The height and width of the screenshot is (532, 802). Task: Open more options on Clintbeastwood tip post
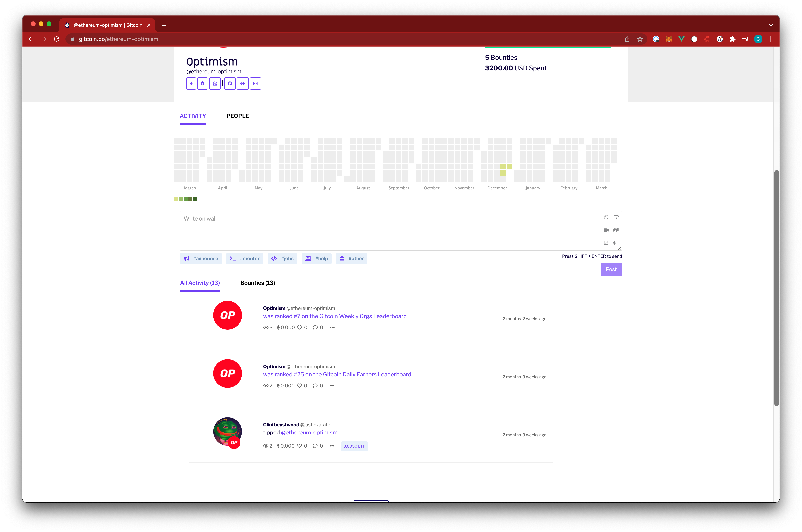click(x=332, y=446)
